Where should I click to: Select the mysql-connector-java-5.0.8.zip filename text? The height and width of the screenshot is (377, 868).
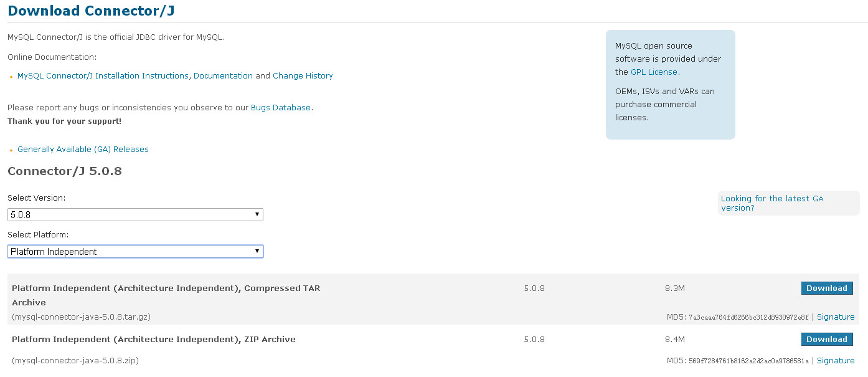[75, 361]
